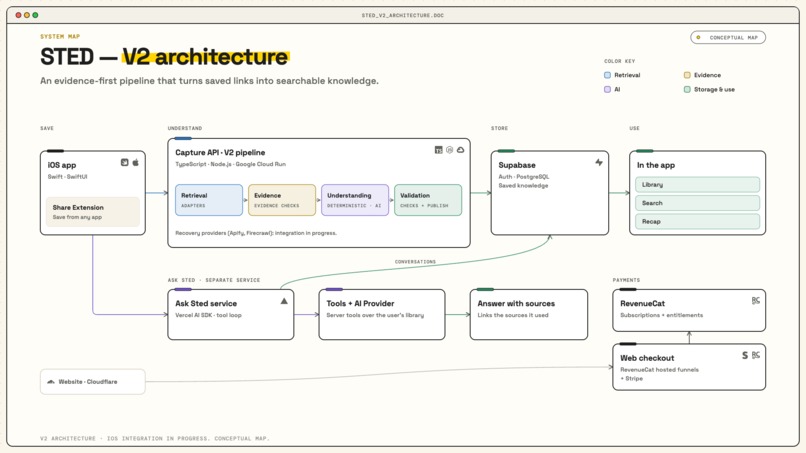Click the STED — V2 architecture heading

164,57
